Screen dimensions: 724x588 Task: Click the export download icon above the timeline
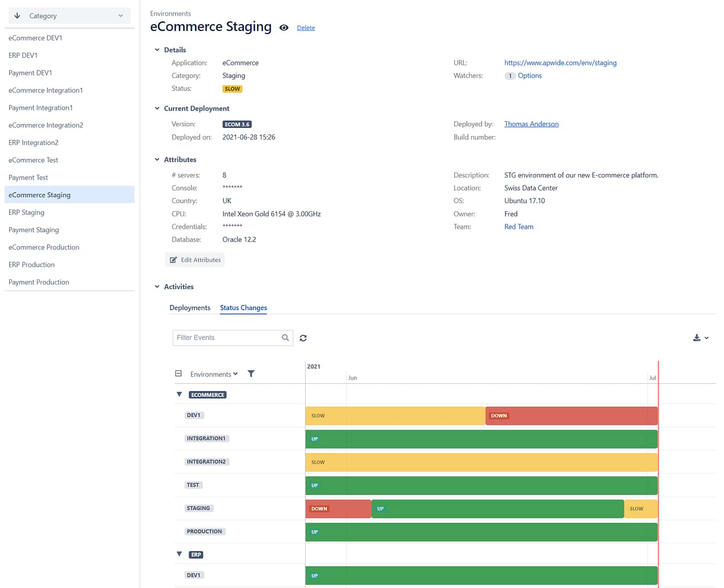point(696,338)
